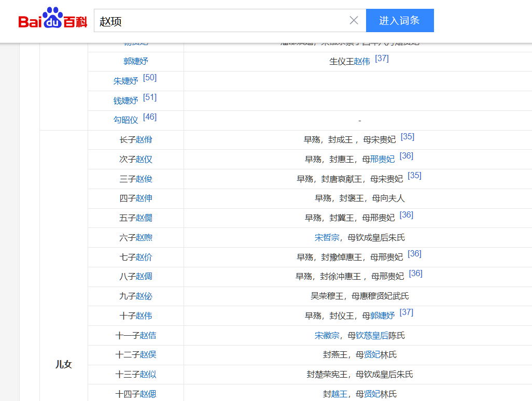Select text 吴荣穆王，母惠穆贤妃武氏
The image size is (532, 401).
[x=360, y=296]
